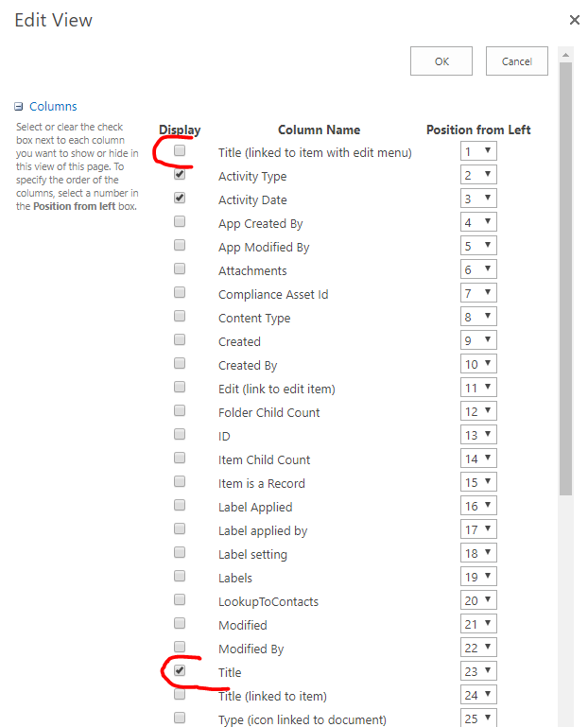Open position dropdown for LookupToContacts

(478, 601)
